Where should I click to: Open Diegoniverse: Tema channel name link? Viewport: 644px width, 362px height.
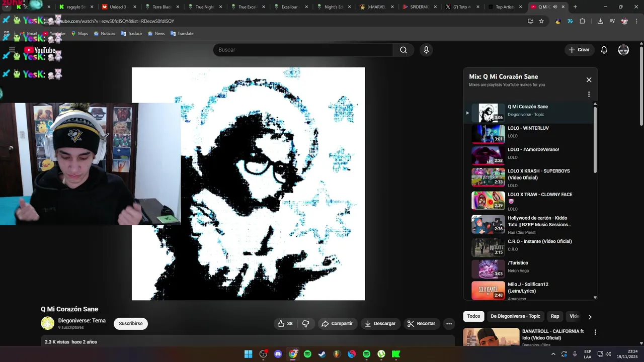click(82, 320)
